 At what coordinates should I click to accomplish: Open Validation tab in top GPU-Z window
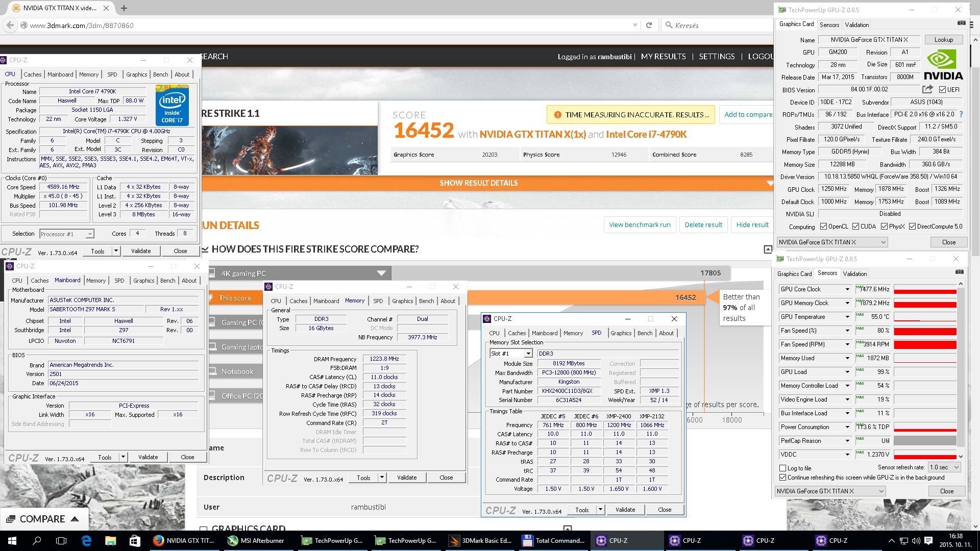856,24
